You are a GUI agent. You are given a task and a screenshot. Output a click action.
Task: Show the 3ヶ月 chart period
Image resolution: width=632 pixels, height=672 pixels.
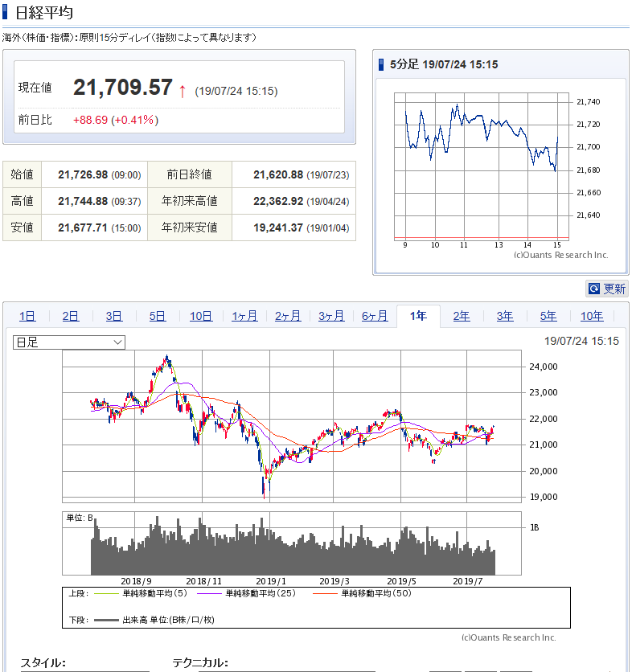tap(331, 316)
